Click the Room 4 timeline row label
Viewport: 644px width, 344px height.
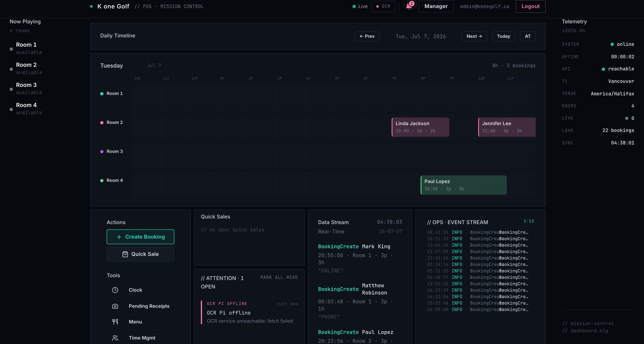pyautogui.click(x=112, y=180)
